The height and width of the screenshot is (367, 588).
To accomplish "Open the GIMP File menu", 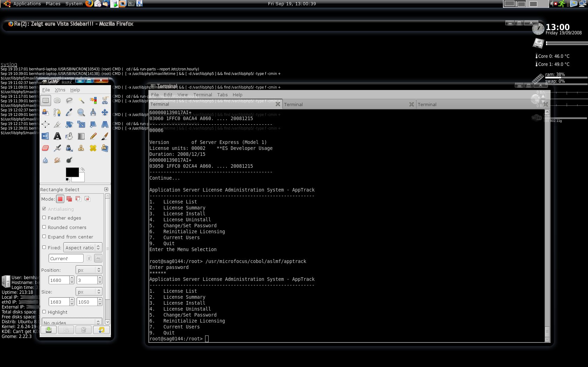I will [x=46, y=90].
